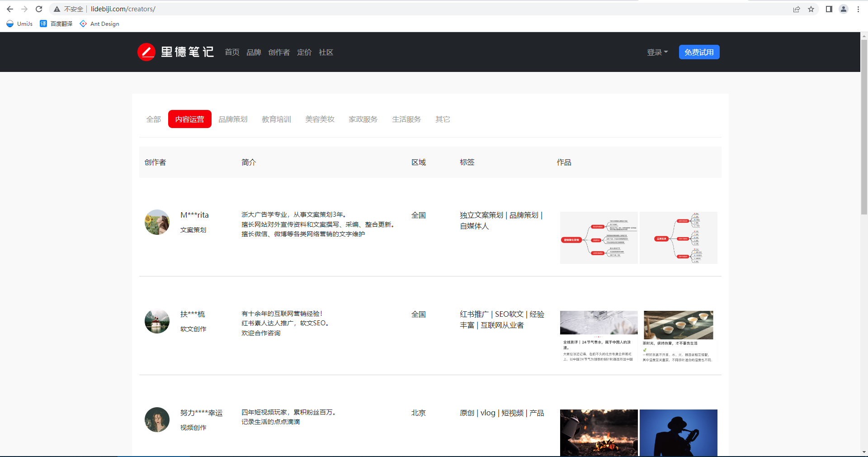
Task: Click the browser forward arrow
Action: 24,9
